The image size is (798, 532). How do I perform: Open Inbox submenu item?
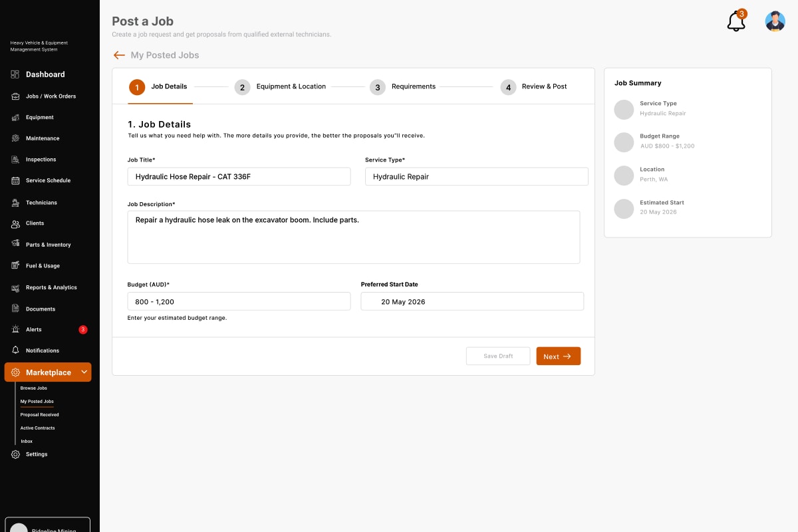click(x=27, y=442)
